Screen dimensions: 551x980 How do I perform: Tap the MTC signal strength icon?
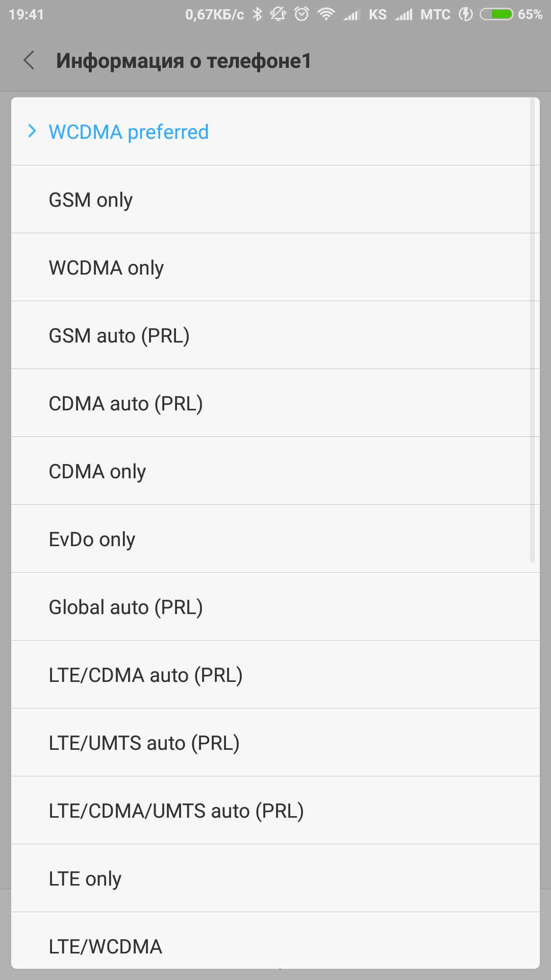404,15
